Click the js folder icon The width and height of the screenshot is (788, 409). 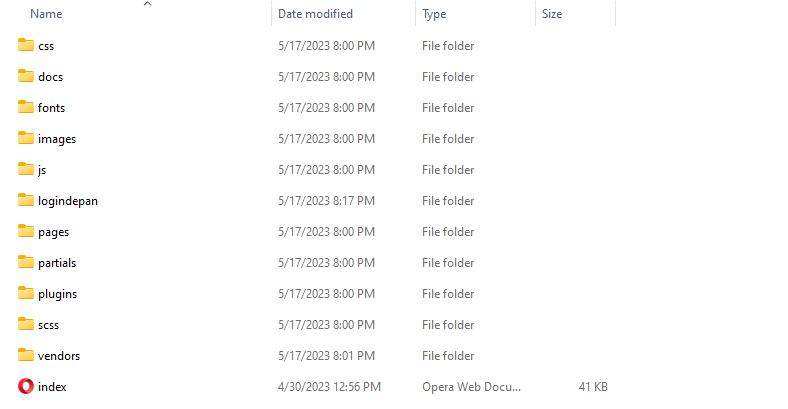pyautogui.click(x=26, y=169)
